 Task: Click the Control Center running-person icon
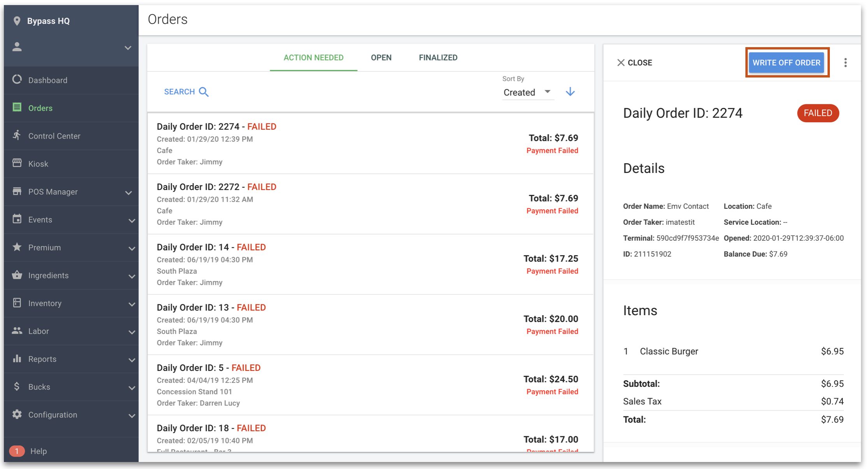point(17,136)
